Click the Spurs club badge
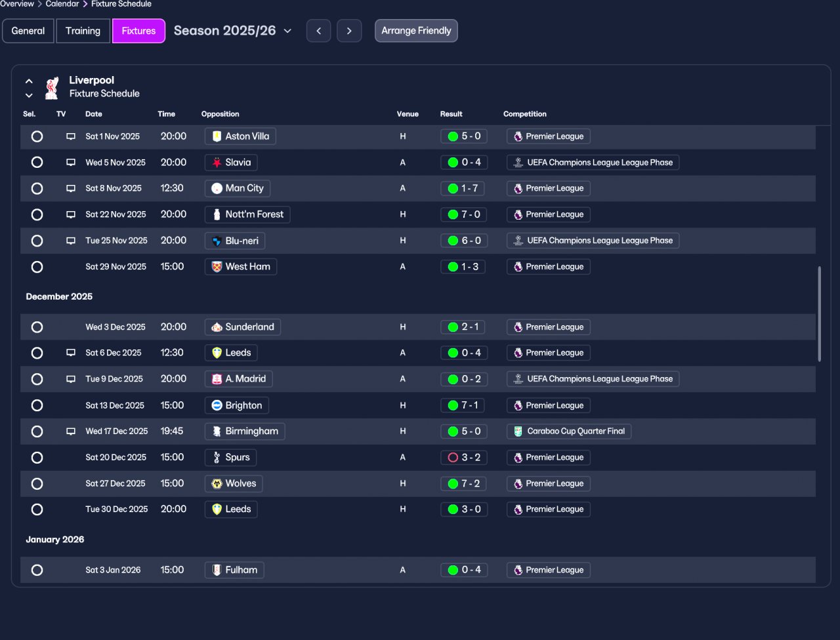The image size is (840, 640). pyautogui.click(x=217, y=458)
